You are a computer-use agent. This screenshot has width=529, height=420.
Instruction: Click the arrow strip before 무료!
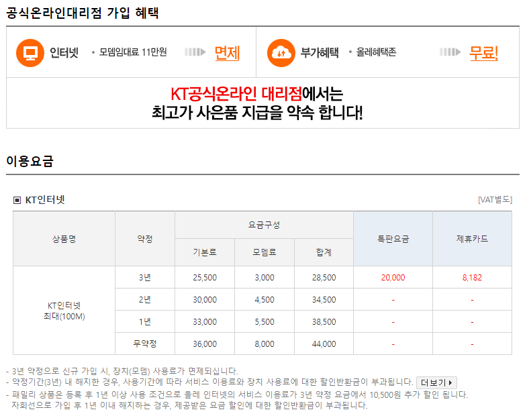coord(450,52)
